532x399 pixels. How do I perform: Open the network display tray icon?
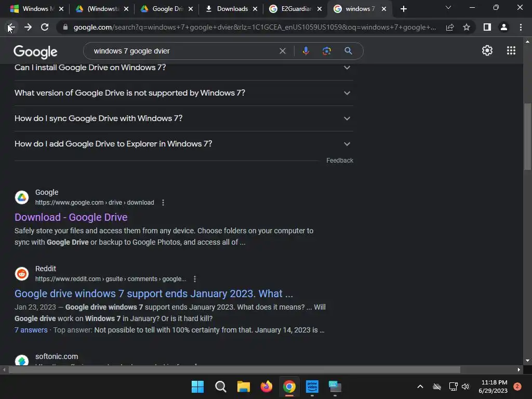click(453, 387)
